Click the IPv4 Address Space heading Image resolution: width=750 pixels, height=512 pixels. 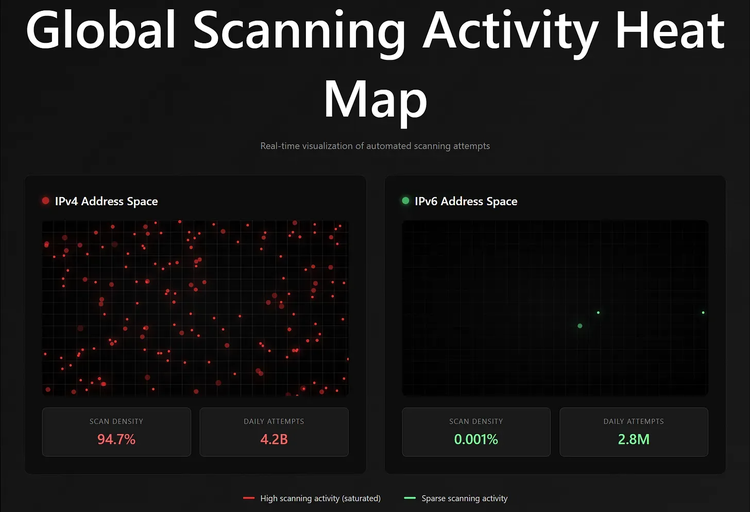pos(106,201)
